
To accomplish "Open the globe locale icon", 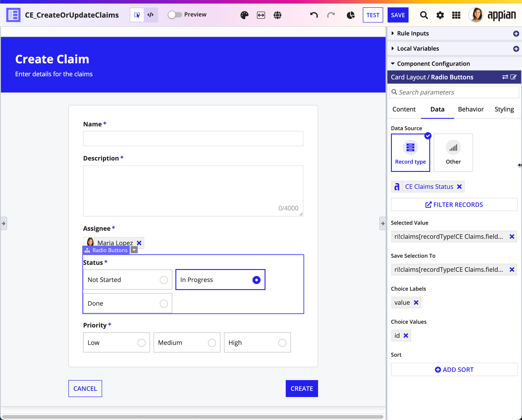I will pos(277,15).
